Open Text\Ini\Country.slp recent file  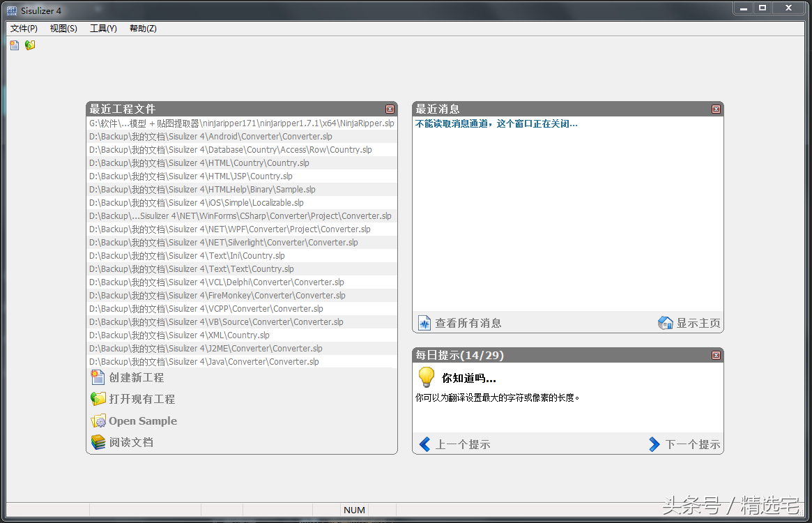(x=242, y=255)
